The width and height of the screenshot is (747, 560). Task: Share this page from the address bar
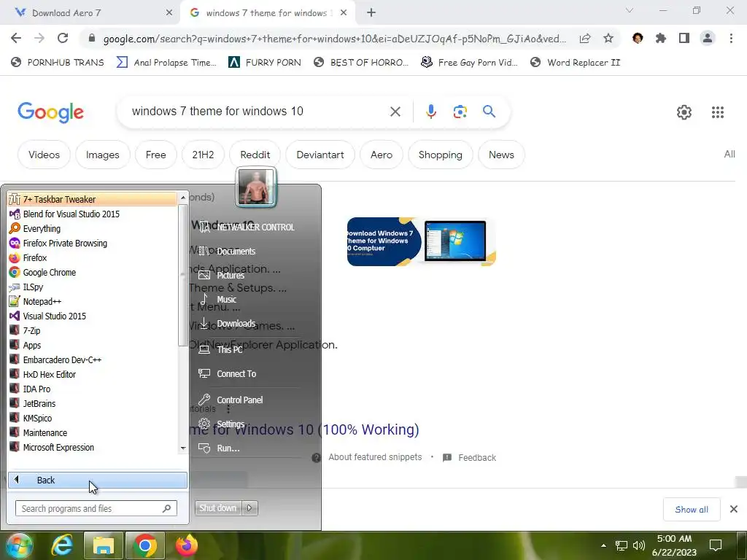point(585,38)
